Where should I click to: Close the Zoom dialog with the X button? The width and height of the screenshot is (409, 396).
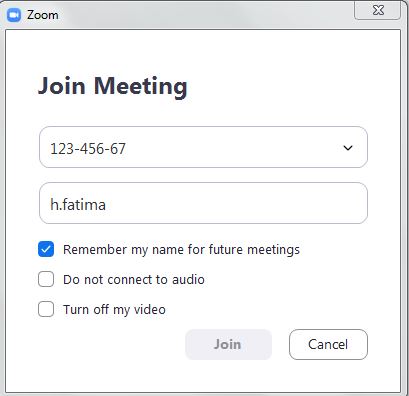[377, 10]
